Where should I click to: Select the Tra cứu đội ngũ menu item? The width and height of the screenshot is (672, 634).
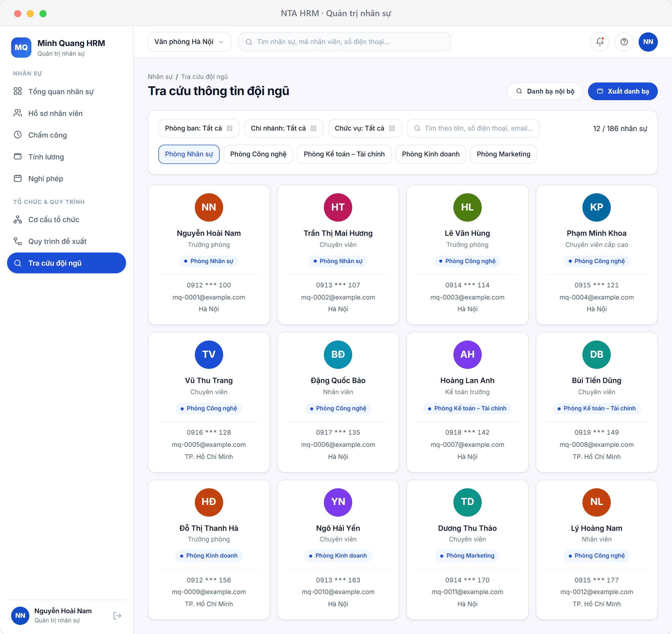click(x=67, y=263)
